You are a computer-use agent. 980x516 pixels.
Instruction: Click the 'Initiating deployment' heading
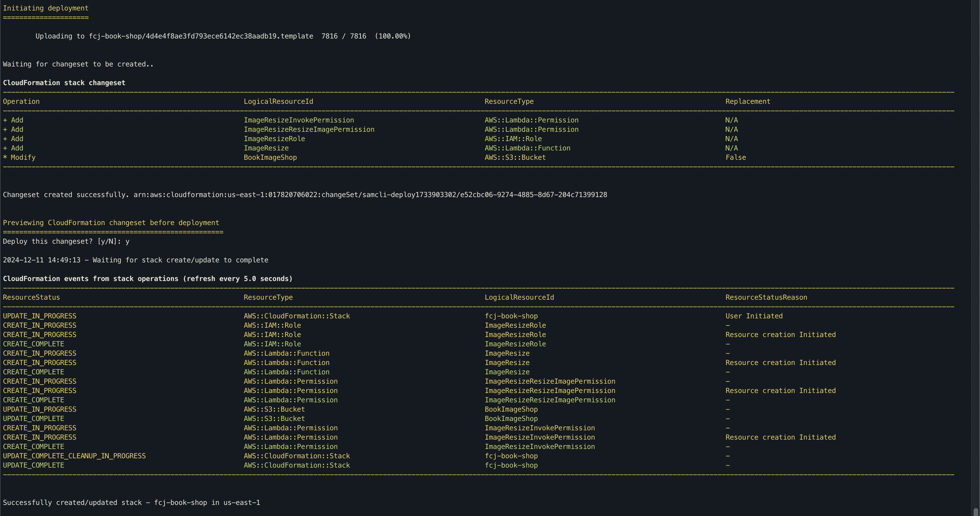[46, 8]
